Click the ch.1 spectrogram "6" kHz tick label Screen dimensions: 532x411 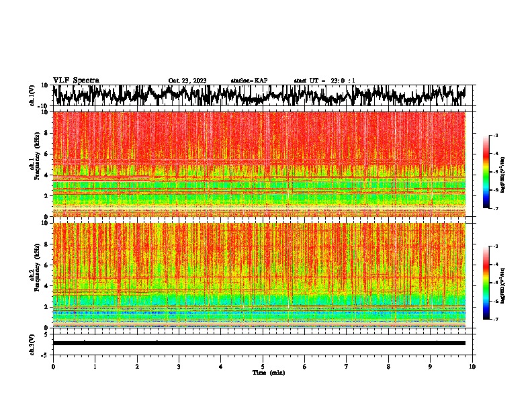tap(46, 154)
